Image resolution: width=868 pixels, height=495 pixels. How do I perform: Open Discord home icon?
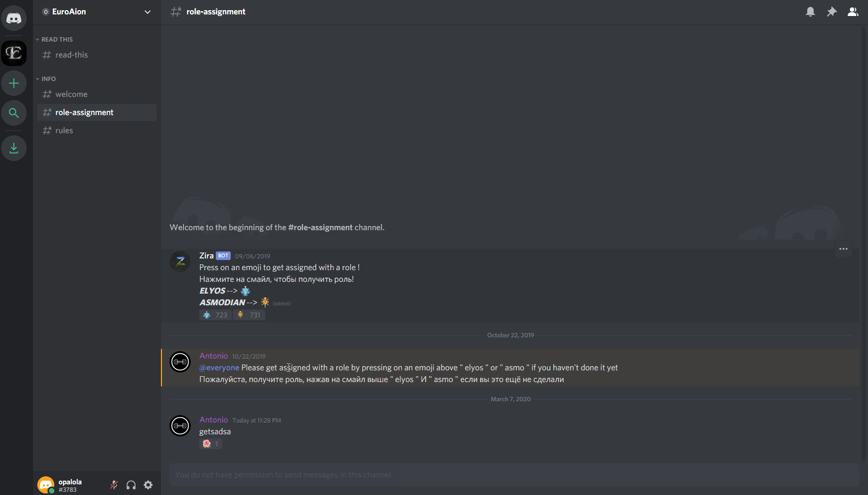tap(14, 19)
